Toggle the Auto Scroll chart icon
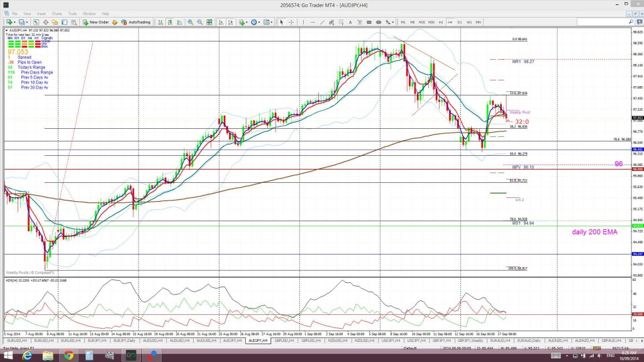644x362 pixels. coord(221,22)
